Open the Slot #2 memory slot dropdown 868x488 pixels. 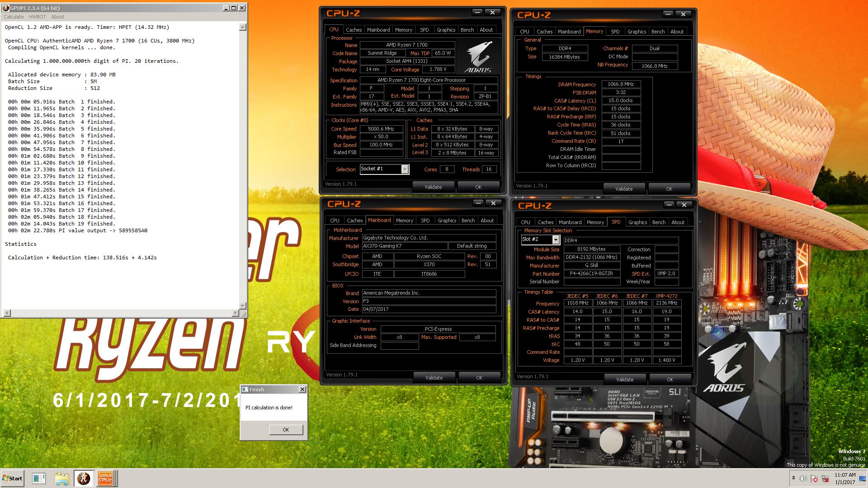pyautogui.click(x=556, y=240)
